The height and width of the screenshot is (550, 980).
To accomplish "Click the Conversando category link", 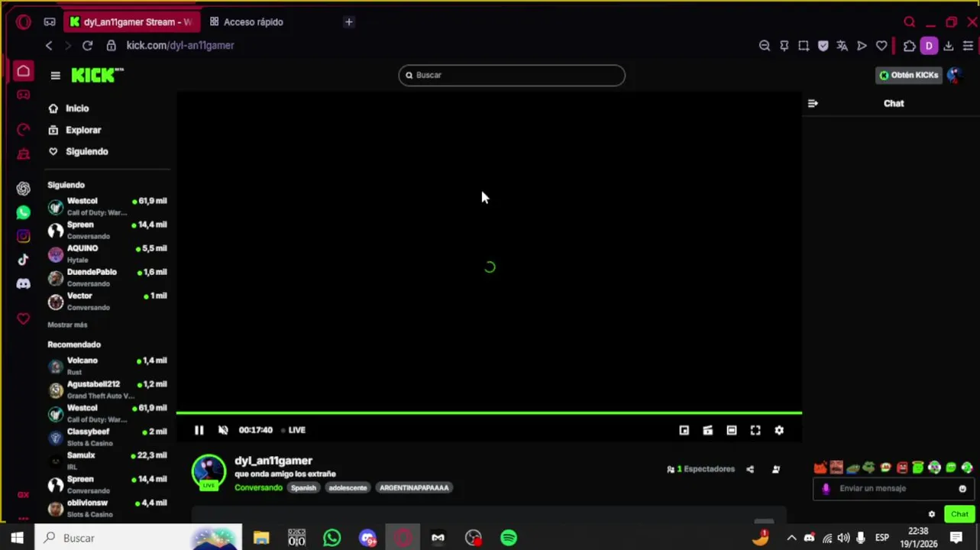I will (x=258, y=487).
